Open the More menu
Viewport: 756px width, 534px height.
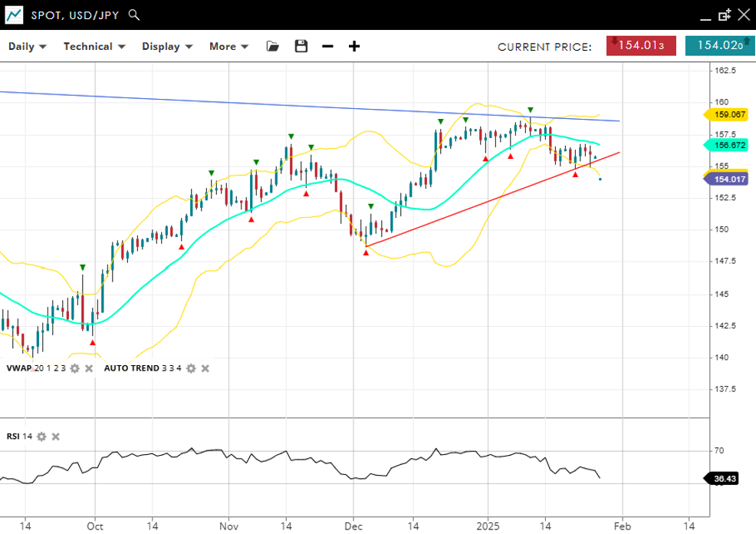pyautogui.click(x=228, y=46)
